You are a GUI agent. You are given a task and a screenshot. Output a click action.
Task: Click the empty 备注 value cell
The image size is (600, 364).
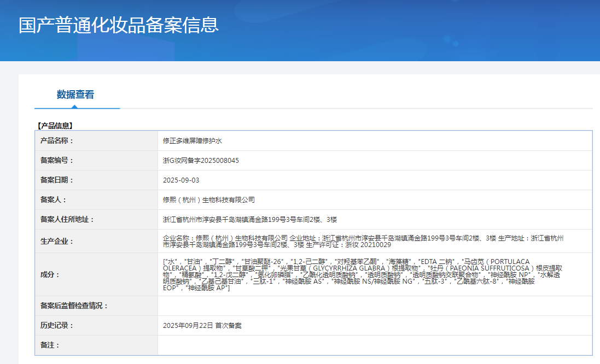tap(374, 345)
